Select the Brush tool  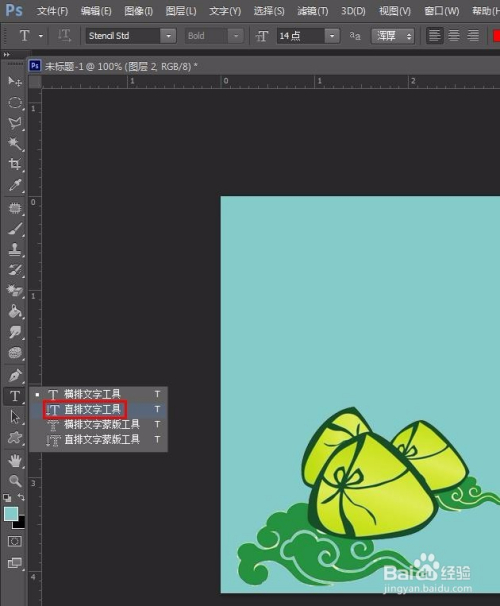(x=15, y=229)
